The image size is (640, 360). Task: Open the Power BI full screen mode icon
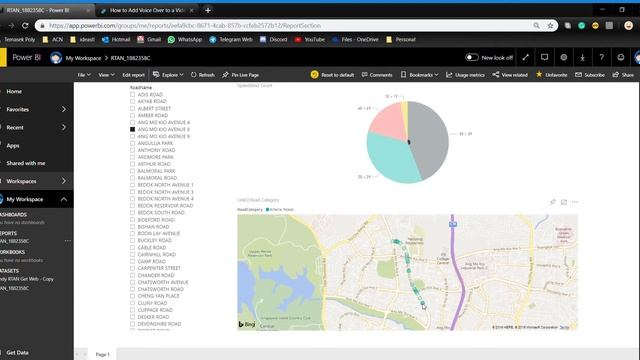pyautogui.click(x=525, y=58)
